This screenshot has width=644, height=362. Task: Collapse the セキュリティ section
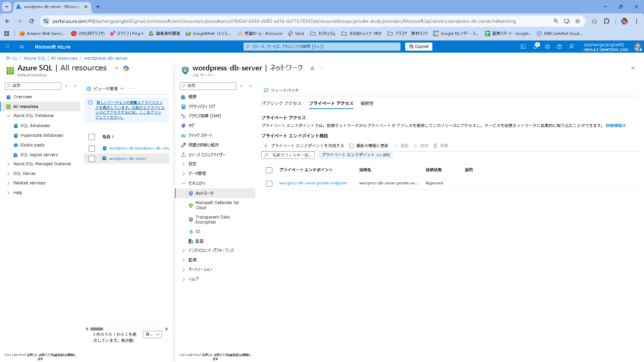tap(183, 183)
